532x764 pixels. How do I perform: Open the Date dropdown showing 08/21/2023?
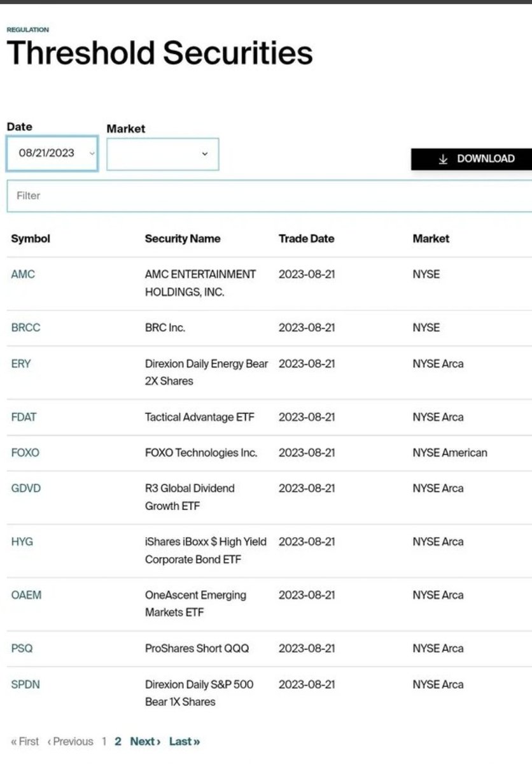(52, 153)
